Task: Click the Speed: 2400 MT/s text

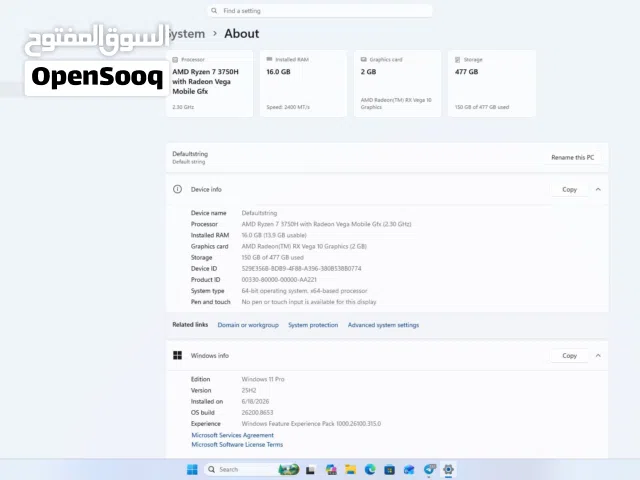Action: tap(288, 107)
